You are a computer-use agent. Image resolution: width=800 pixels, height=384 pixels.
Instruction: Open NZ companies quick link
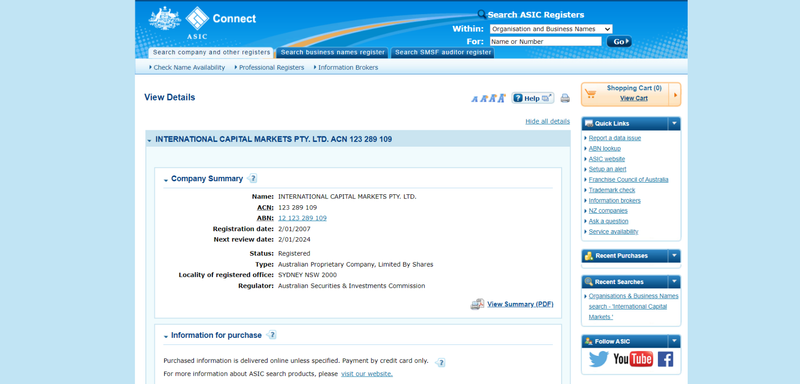pyautogui.click(x=608, y=211)
